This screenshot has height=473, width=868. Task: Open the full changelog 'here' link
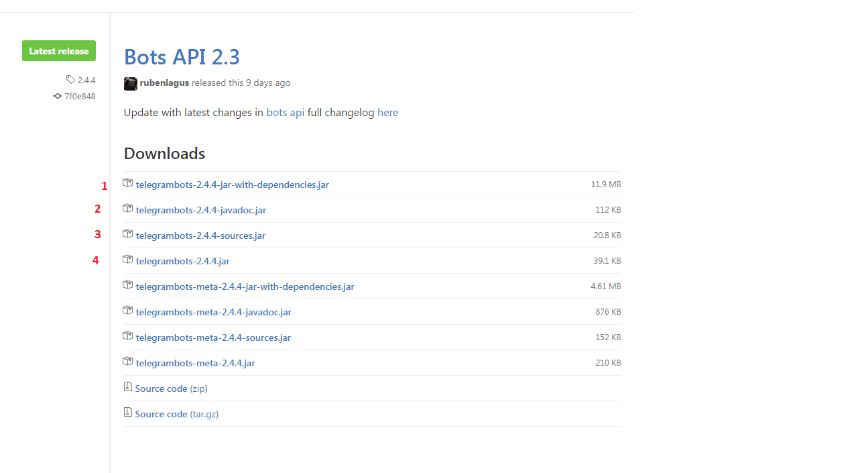[x=388, y=113]
